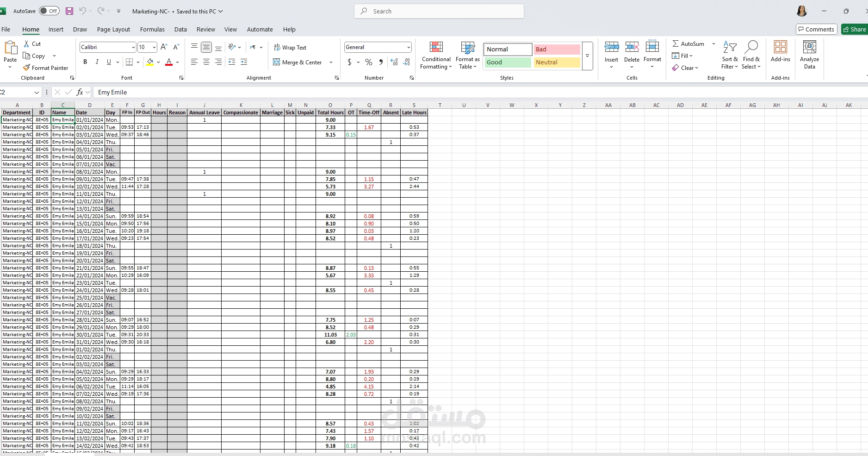Switch to the Data tab
This screenshot has width=868, height=456.
[180, 29]
